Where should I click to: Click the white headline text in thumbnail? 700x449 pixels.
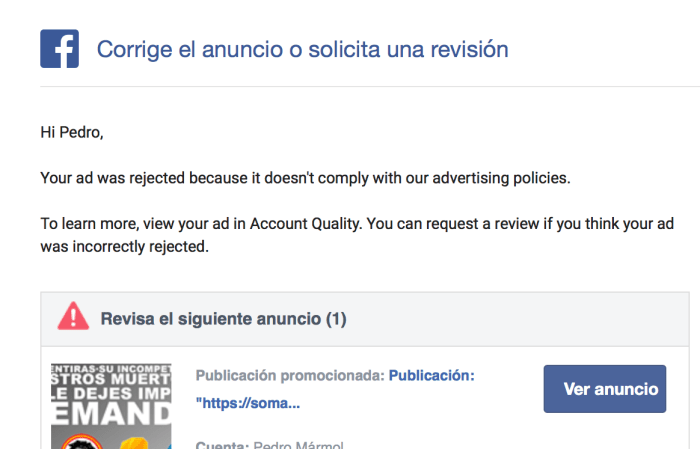[111, 390]
